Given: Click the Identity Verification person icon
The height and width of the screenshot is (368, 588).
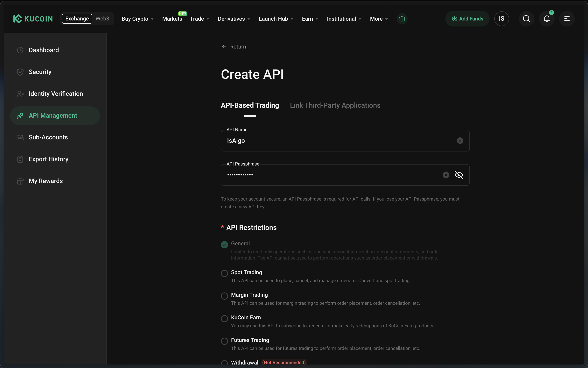Looking at the screenshot, I should (x=20, y=94).
